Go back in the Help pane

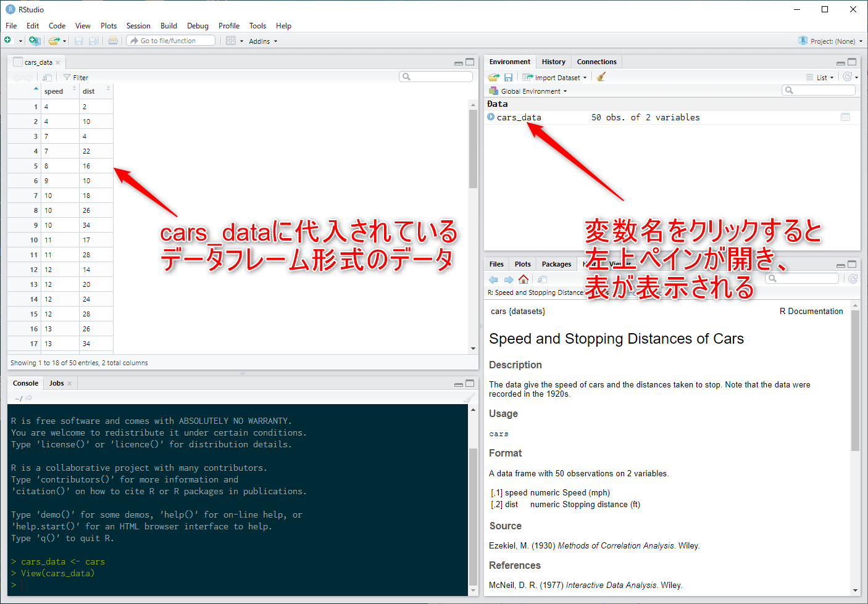pyautogui.click(x=493, y=279)
